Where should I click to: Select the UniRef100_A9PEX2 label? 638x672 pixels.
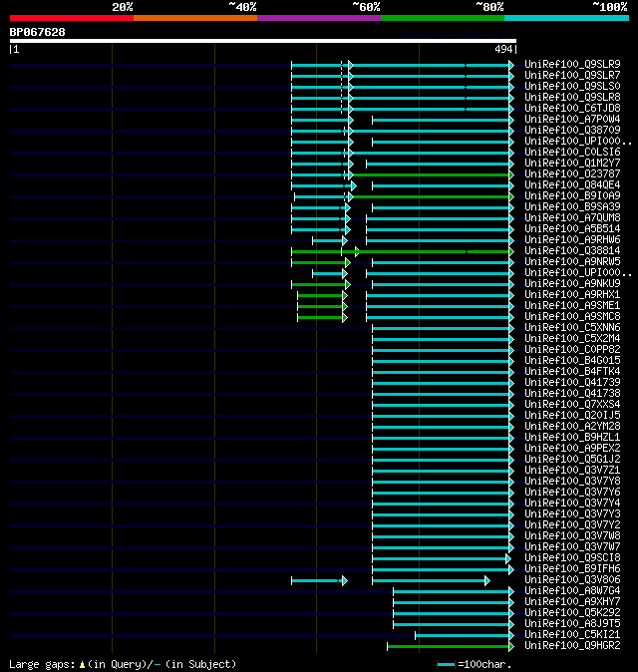572,449
